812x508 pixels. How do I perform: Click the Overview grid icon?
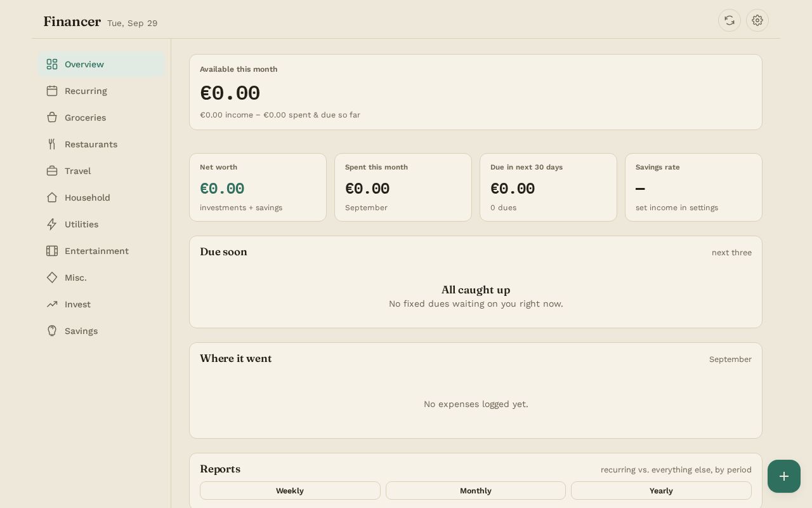tap(52, 64)
